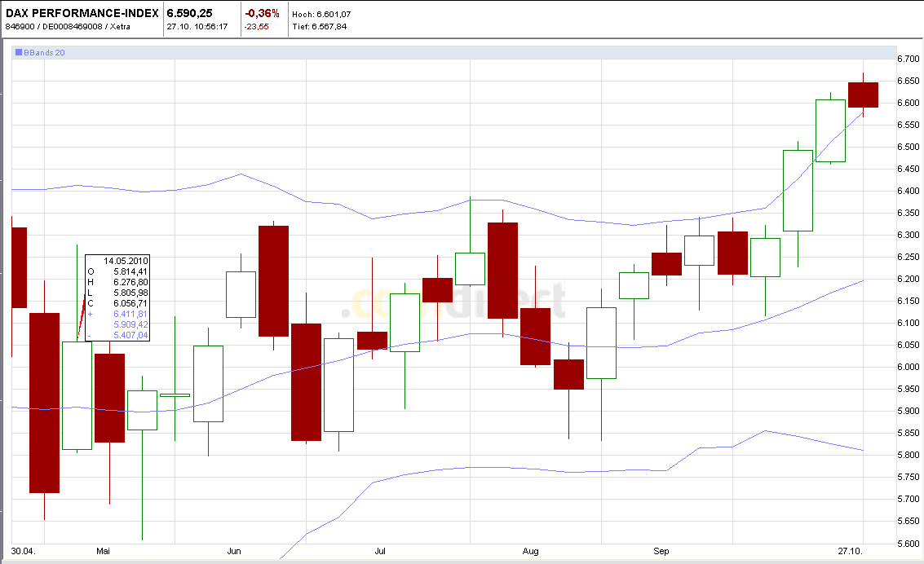The image size is (924, 564).
Task: Click the 14.05.2010 date in tooltip
Action: click(126, 261)
